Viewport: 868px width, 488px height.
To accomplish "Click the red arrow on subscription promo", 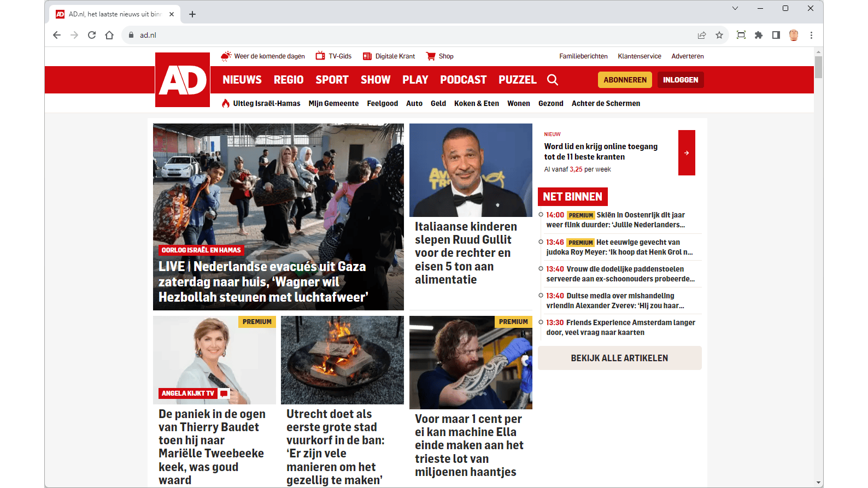I will (687, 152).
